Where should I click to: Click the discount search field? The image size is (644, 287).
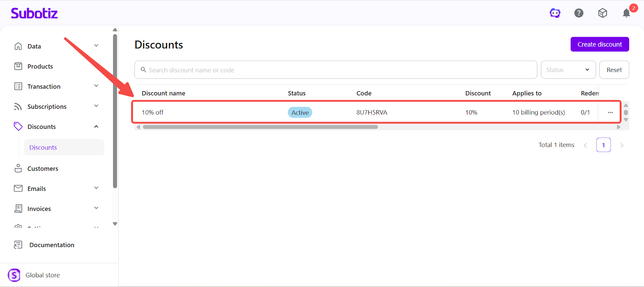pos(336,70)
